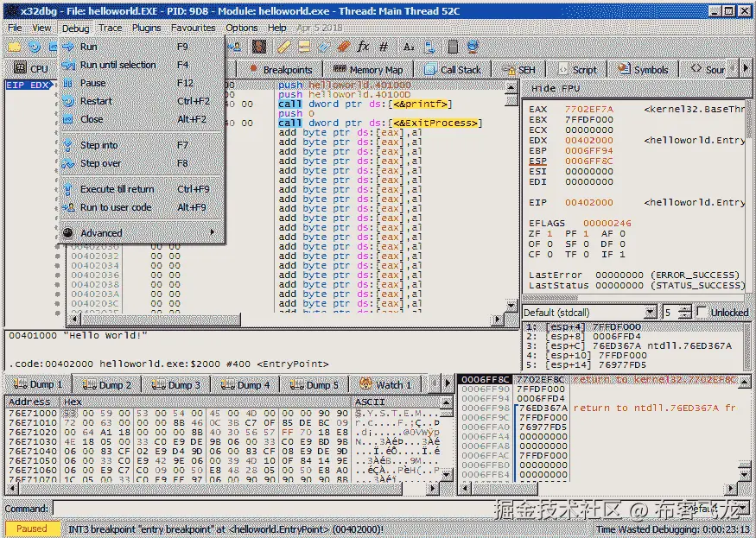Switch to the CPU tab
This screenshot has height=538, width=756.
click(x=30, y=69)
